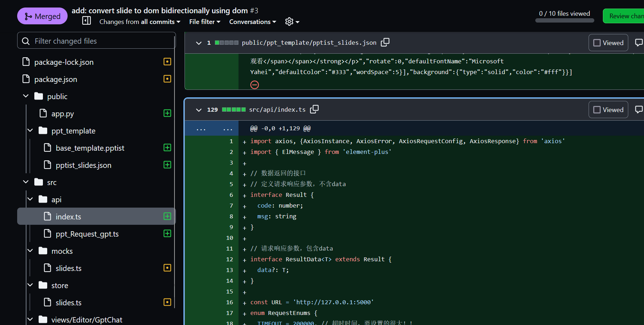Image resolution: width=644 pixels, height=325 pixels.
Task: Click the Filter changed files input
Action: (x=96, y=41)
